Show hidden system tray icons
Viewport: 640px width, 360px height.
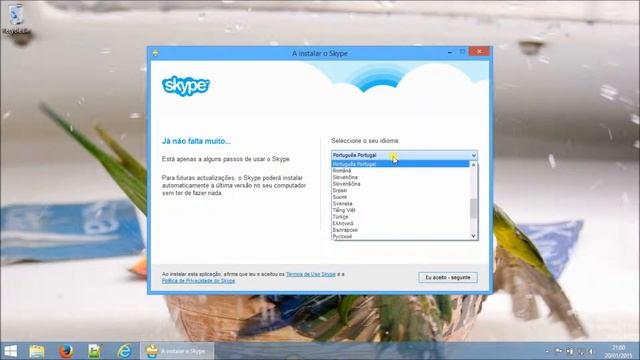click(547, 351)
